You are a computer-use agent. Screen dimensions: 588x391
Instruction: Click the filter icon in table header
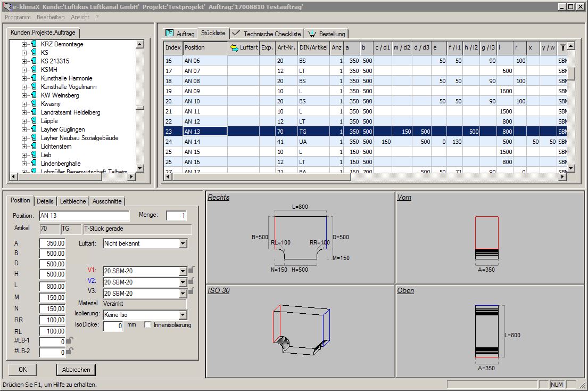[562, 47]
